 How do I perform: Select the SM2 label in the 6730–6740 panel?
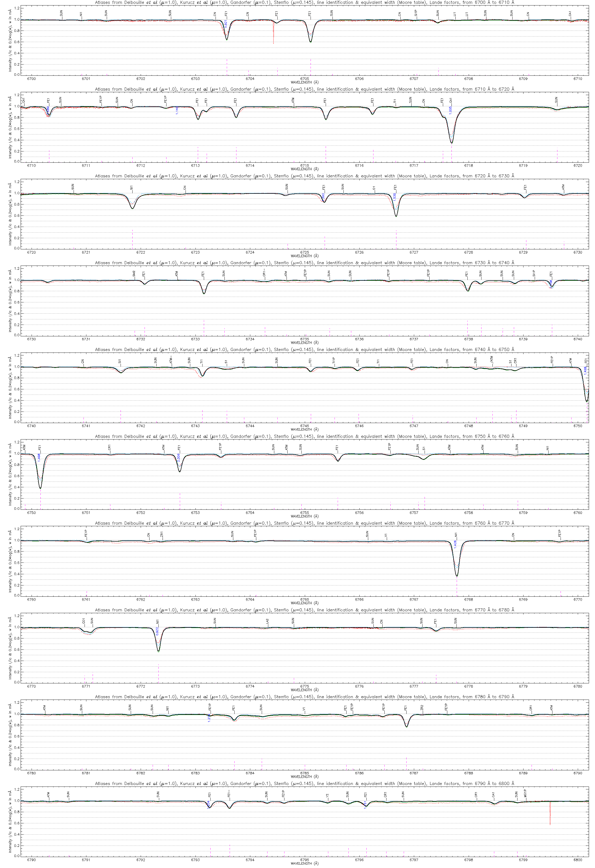click(134, 274)
